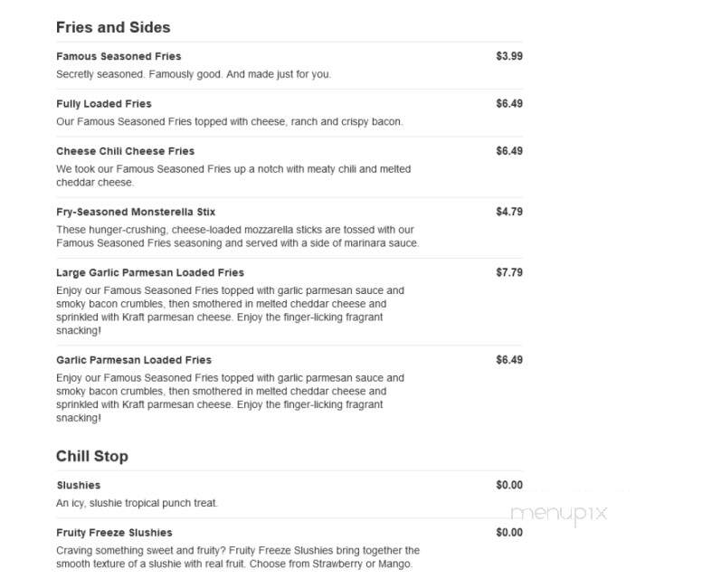This screenshot has width=721, height=588.
Task: Click the Cheese Chili Cheese Fries description
Action: (x=233, y=175)
